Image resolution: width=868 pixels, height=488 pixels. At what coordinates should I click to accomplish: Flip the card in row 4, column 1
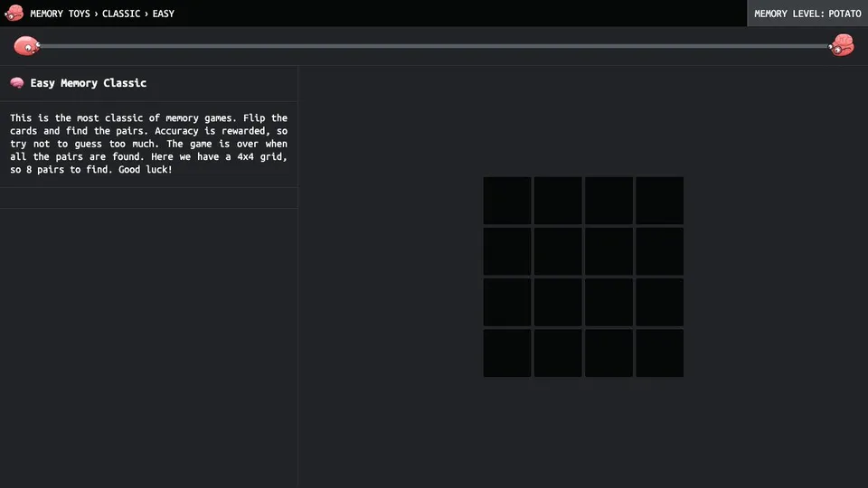pyautogui.click(x=507, y=353)
